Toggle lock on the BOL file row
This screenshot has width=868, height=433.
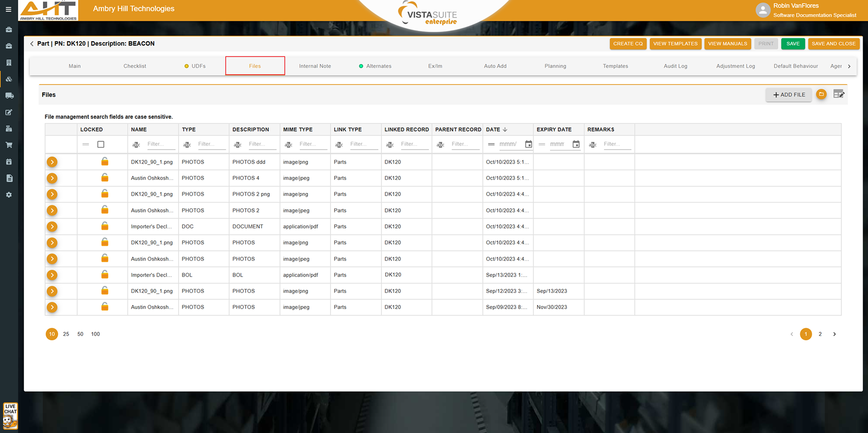click(x=104, y=274)
